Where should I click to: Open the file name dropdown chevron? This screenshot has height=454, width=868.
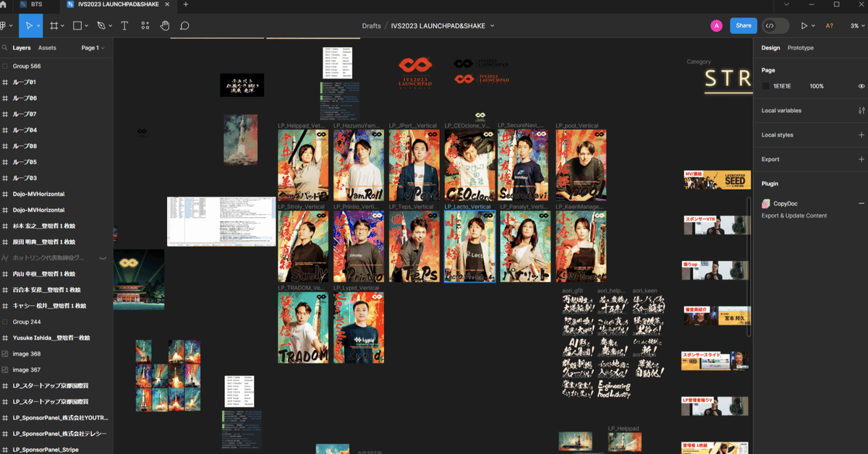coord(493,25)
